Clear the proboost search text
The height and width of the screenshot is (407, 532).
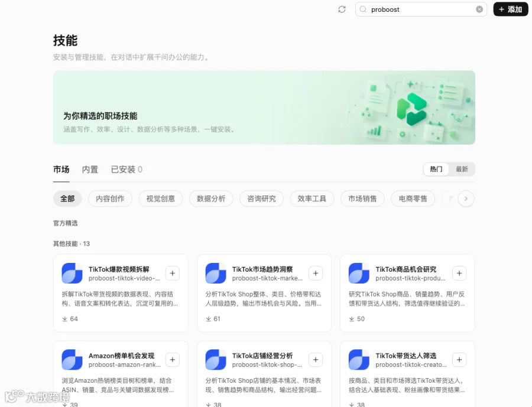pos(479,9)
